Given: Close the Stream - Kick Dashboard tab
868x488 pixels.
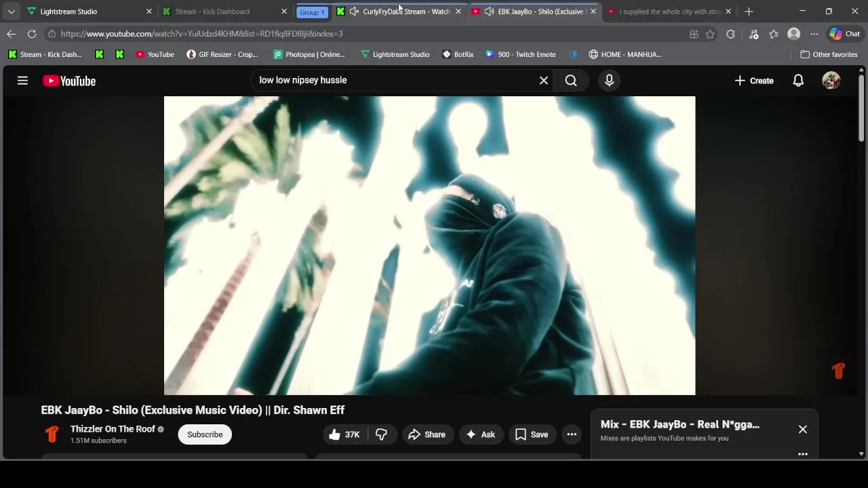Looking at the screenshot, I should (x=284, y=12).
